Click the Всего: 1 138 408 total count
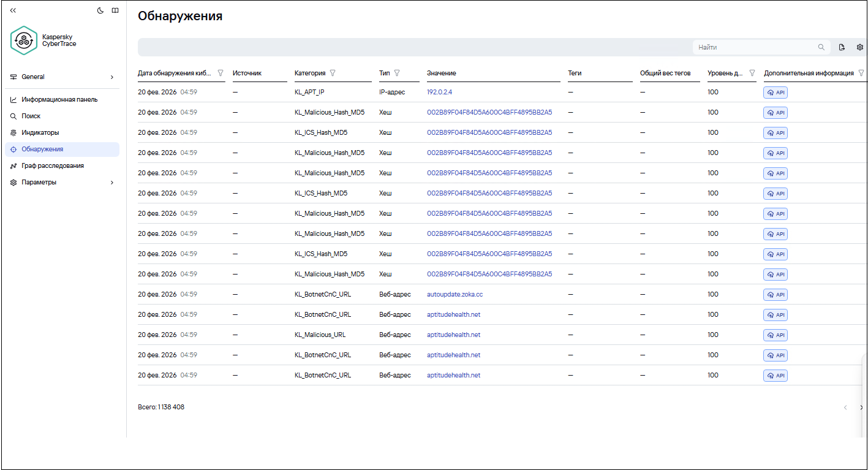 coord(161,407)
